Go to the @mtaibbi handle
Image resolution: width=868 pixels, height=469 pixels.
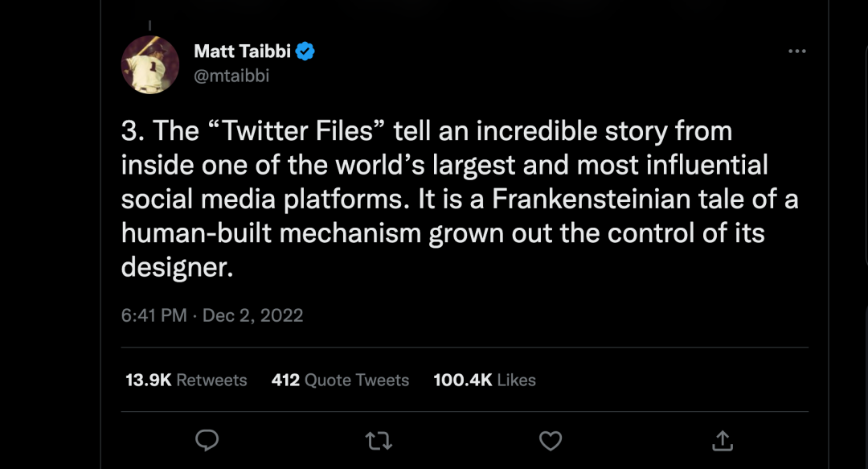pyautogui.click(x=231, y=76)
